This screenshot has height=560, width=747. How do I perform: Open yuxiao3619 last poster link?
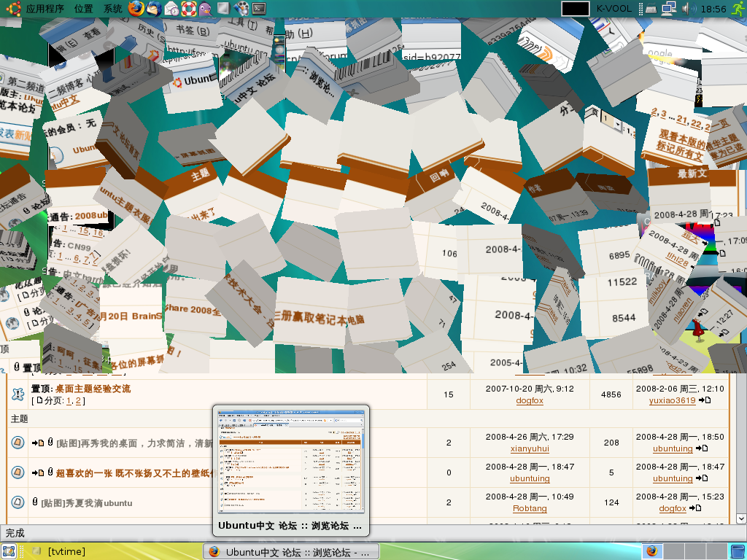tap(672, 400)
